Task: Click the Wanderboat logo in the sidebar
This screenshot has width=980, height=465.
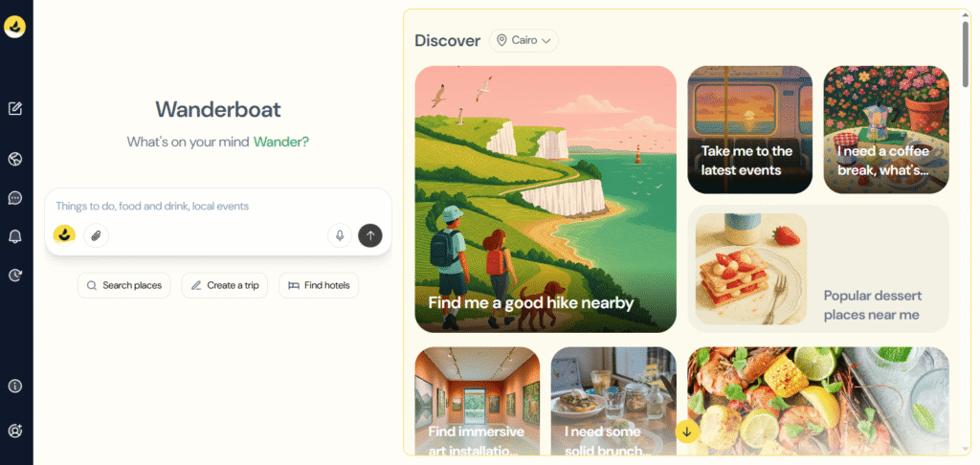Action: pyautogui.click(x=14, y=28)
